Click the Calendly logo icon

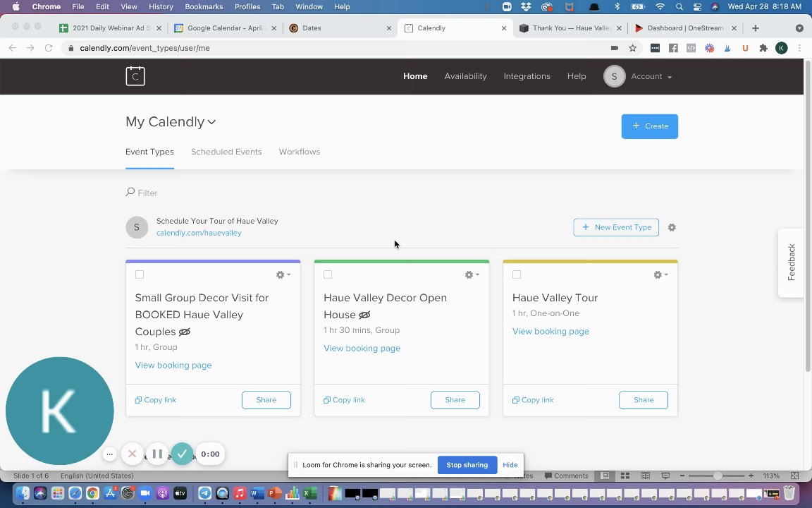pyautogui.click(x=135, y=76)
